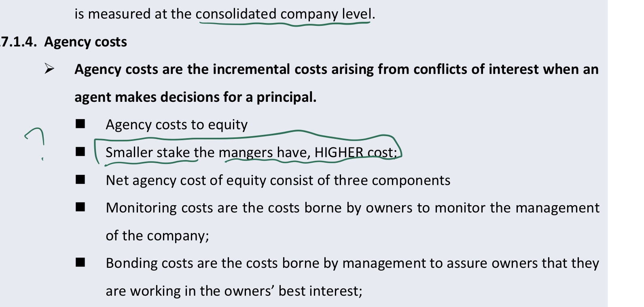Click the arrow bullet before the bold definition
Viewport: 644px width, 307px height.
[49, 69]
